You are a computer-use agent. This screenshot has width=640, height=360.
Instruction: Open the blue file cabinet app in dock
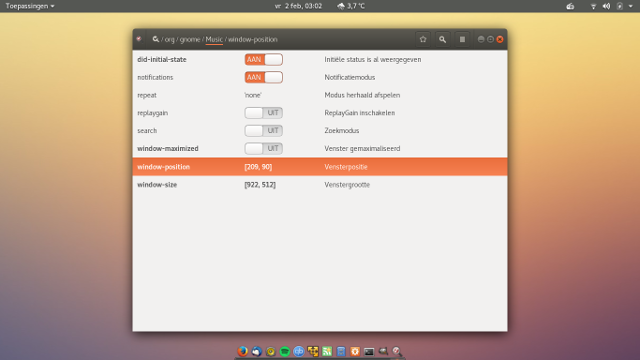341,351
